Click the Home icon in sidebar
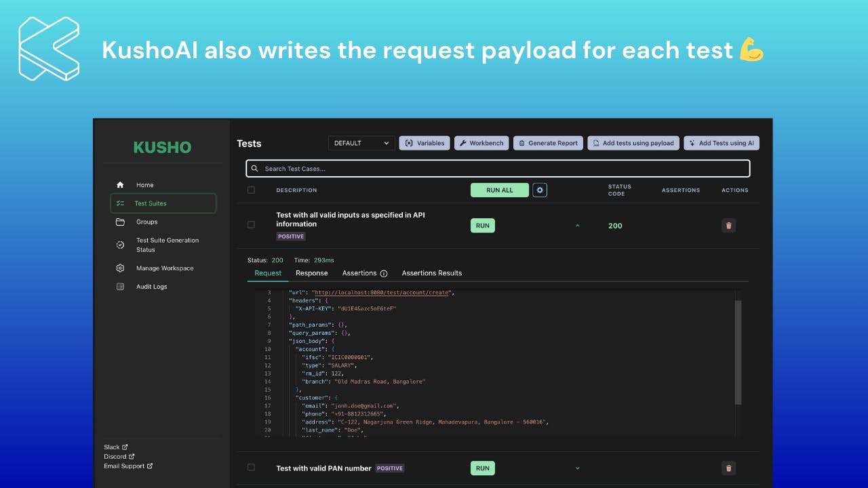The width and height of the screenshot is (868, 488). [120, 185]
